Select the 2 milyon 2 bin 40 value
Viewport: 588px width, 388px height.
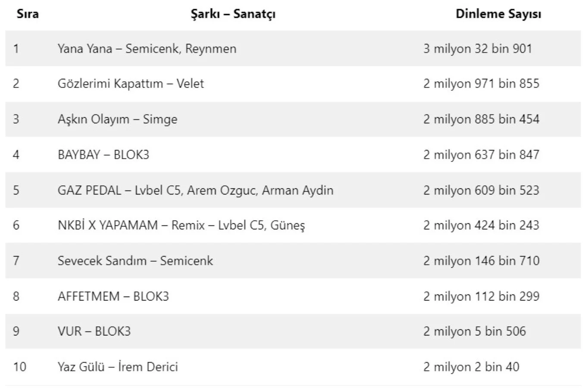click(471, 367)
